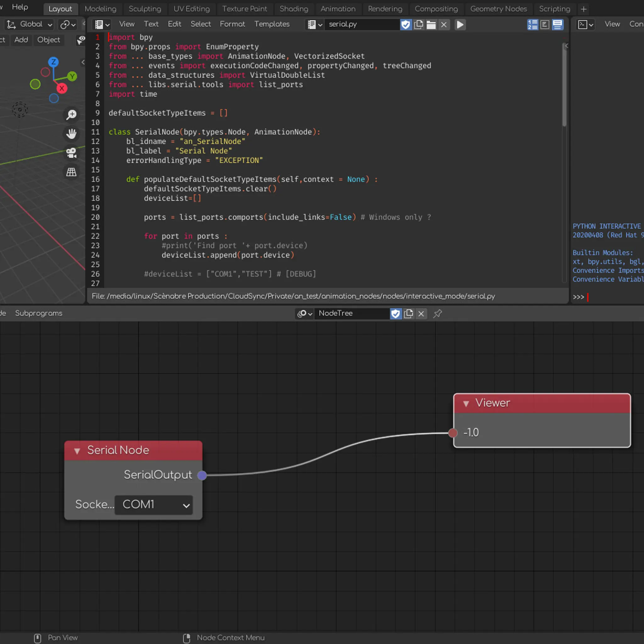Switch to the Sculpting workspace tab
Image resolution: width=644 pixels, height=644 pixels.
pos(145,9)
